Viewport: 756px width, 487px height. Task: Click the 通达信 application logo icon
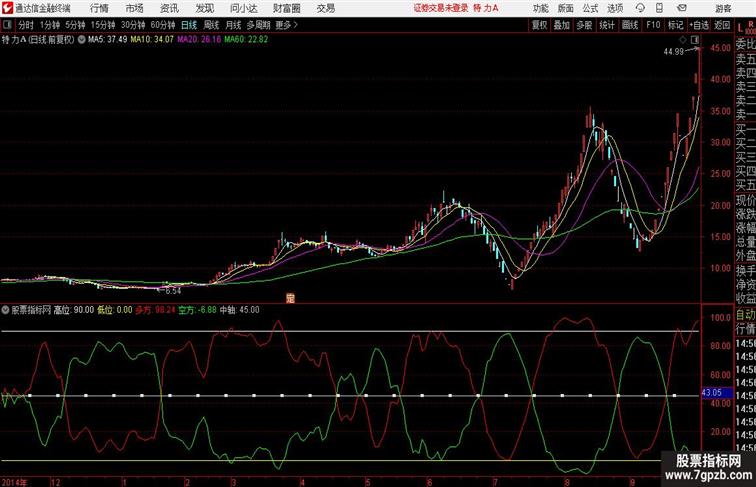coord(7,8)
